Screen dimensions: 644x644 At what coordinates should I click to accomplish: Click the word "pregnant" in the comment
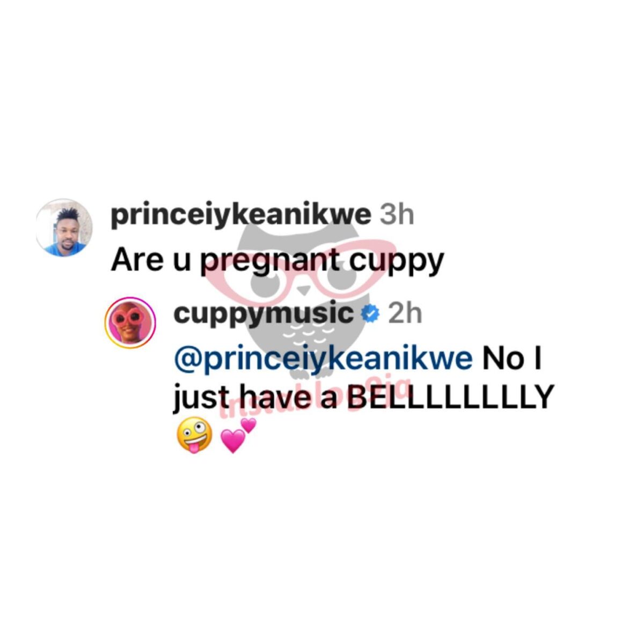point(270,262)
